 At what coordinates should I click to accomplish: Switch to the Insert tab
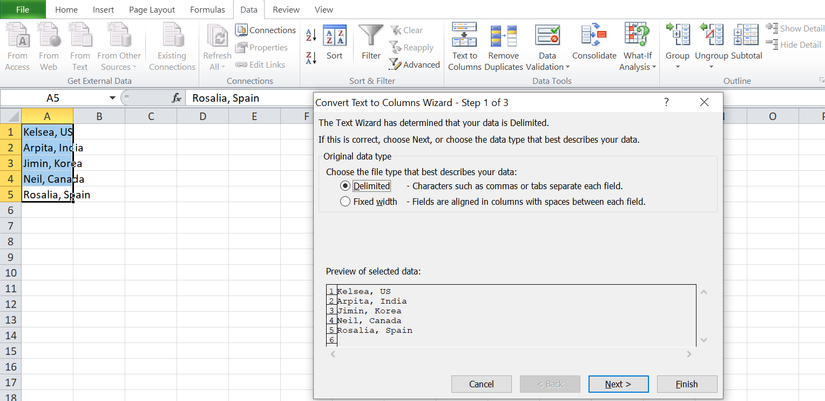[x=103, y=9]
